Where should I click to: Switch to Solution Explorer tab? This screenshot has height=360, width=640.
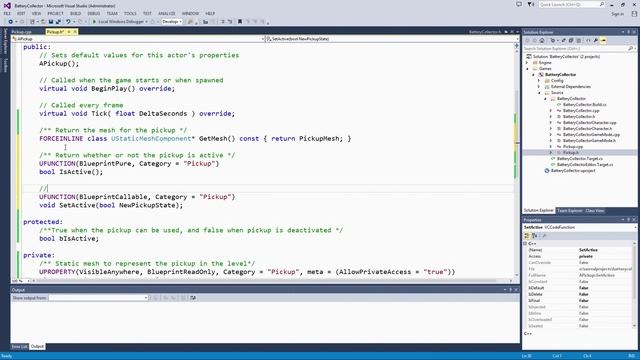point(538,211)
